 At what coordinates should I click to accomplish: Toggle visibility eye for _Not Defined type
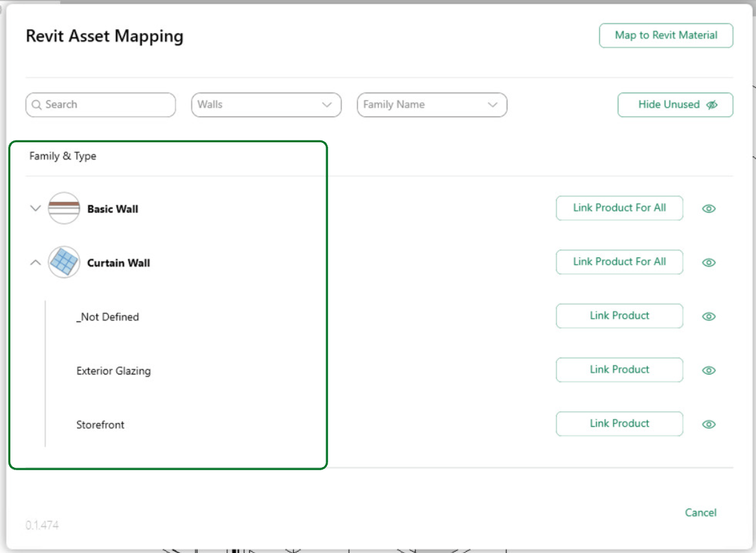pyautogui.click(x=708, y=316)
